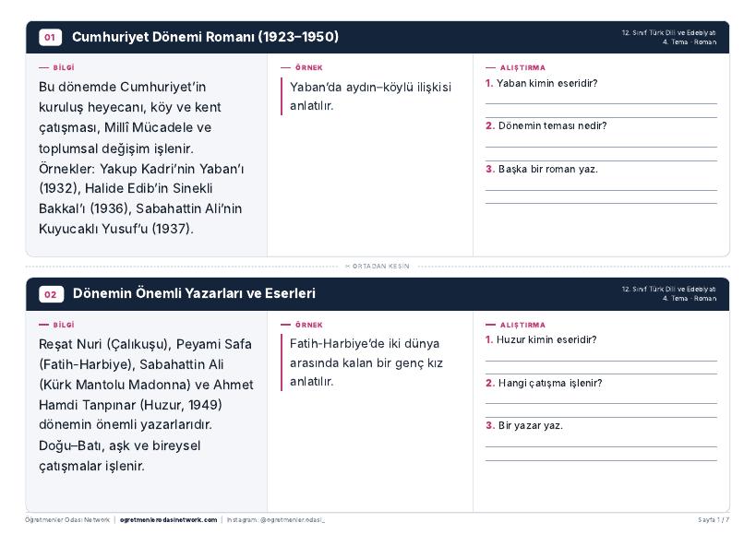756x534 pixels.
Task: Open the ogretmenlerodasinetwork.com link
Action: point(168,520)
